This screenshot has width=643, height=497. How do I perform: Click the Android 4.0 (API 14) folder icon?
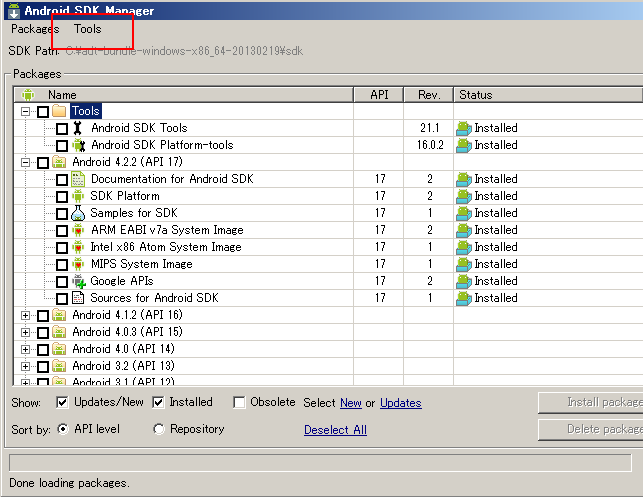point(59,349)
